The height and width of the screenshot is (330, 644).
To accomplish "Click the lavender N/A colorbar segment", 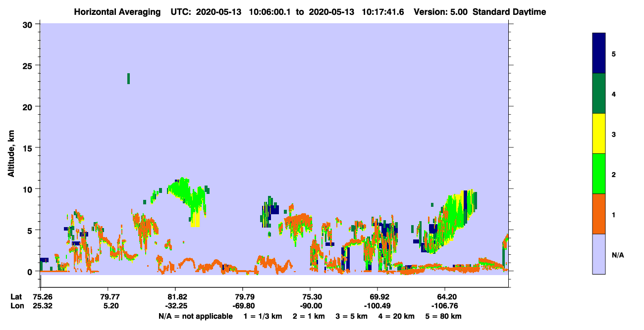I will [x=599, y=254].
